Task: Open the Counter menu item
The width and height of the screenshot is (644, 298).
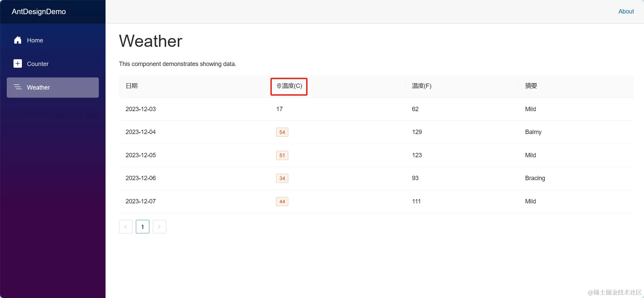Action: click(53, 64)
